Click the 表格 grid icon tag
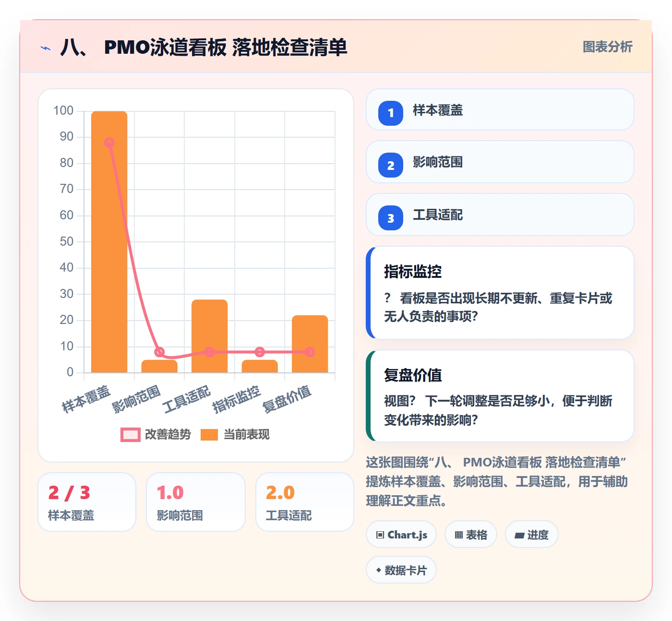This screenshot has height=621, width=672. coord(471,535)
